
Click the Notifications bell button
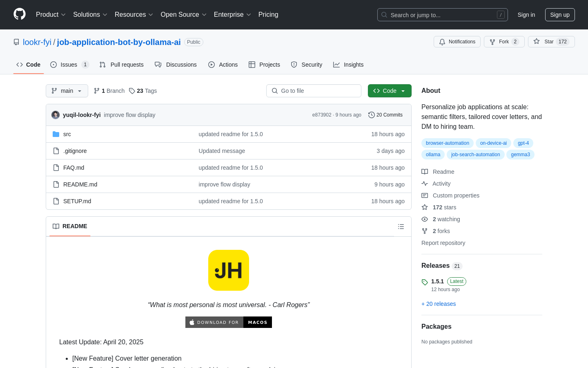[x=457, y=42]
